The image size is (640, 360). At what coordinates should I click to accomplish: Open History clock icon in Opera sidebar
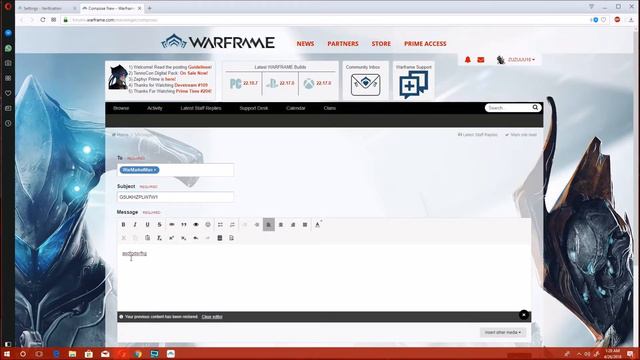tap(8, 123)
